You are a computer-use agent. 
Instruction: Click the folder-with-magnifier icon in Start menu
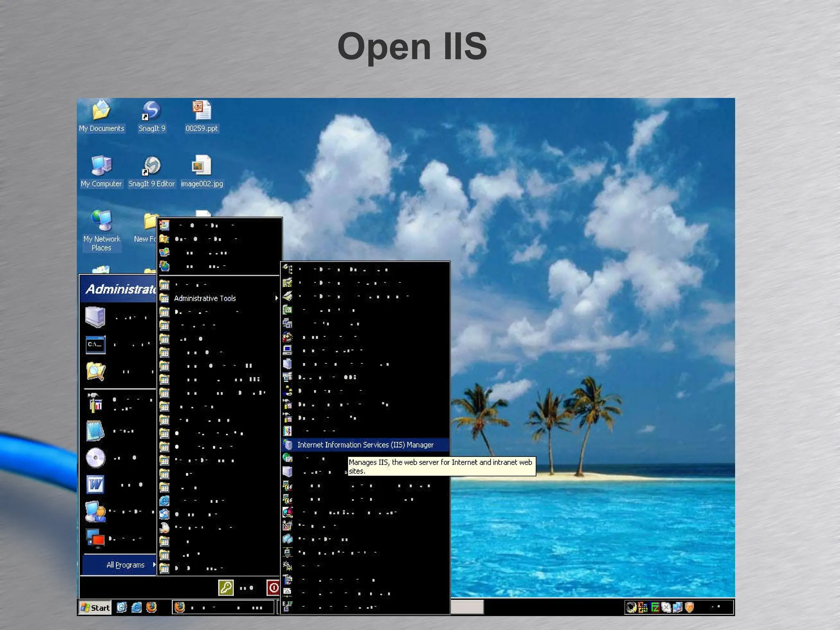pyautogui.click(x=96, y=371)
